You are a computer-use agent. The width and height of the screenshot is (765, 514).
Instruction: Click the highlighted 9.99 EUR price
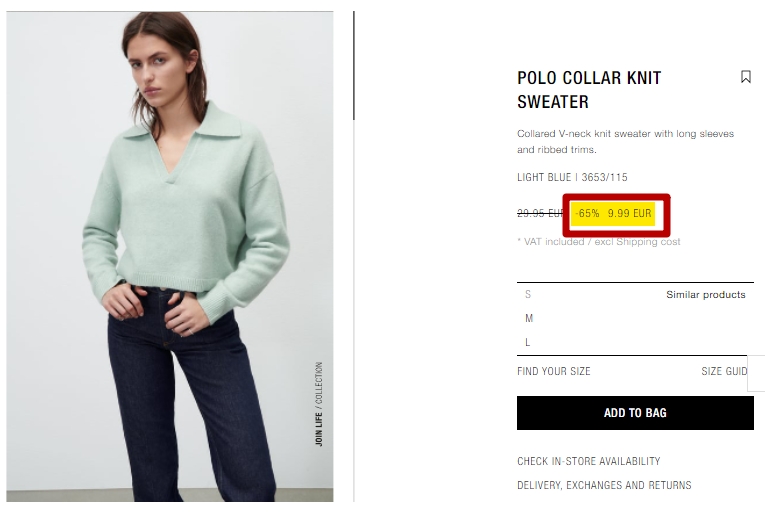pyautogui.click(x=629, y=213)
